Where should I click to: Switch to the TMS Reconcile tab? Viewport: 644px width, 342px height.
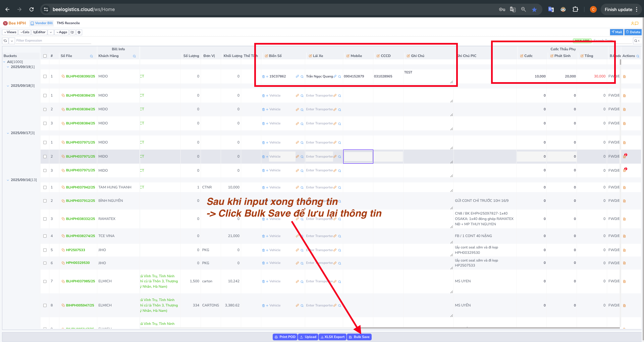click(68, 23)
